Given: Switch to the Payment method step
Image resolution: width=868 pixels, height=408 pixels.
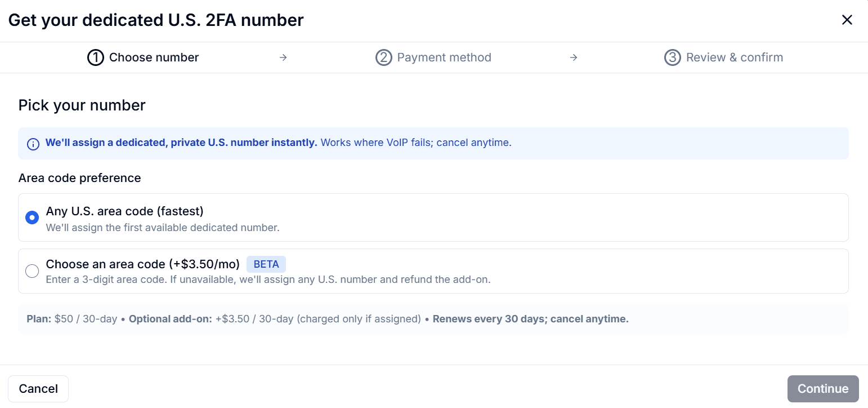Looking at the screenshot, I should (x=444, y=57).
